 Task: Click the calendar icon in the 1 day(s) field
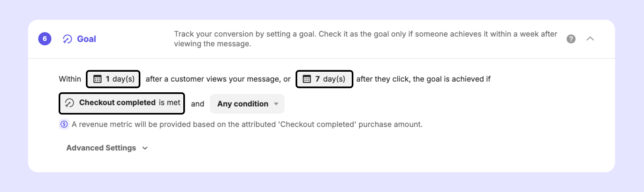[97, 79]
